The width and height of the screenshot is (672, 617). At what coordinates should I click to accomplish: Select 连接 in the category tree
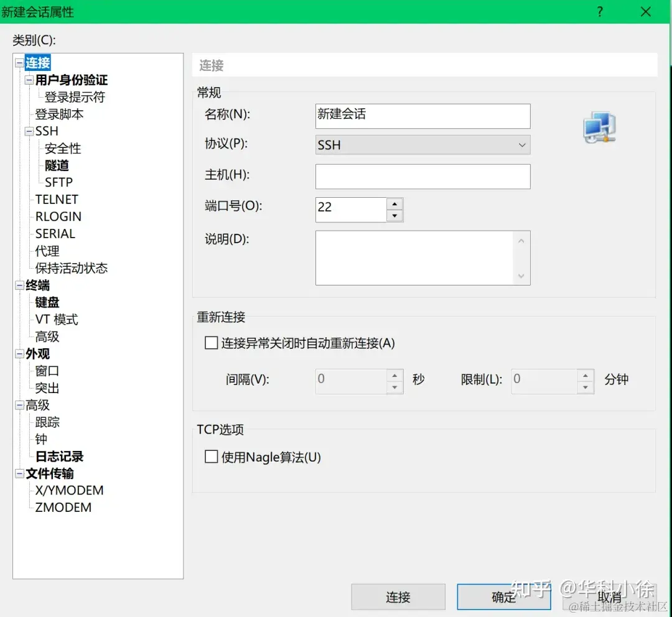[38, 63]
